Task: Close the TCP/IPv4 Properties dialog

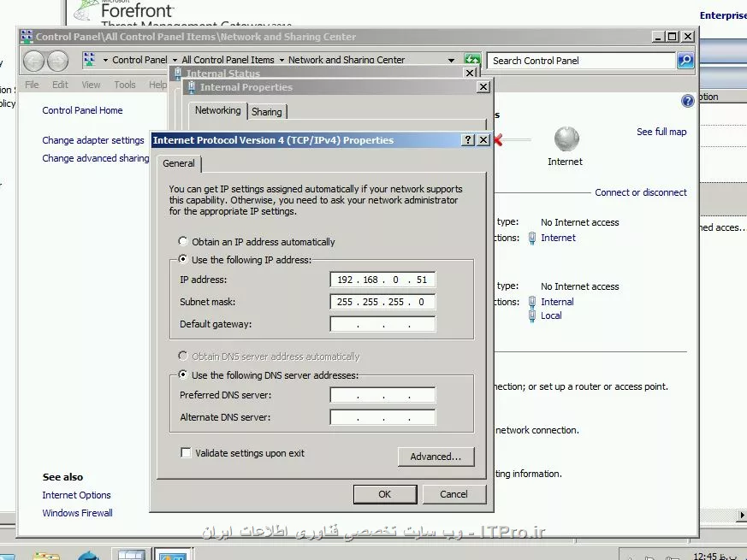Action: click(483, 139)
